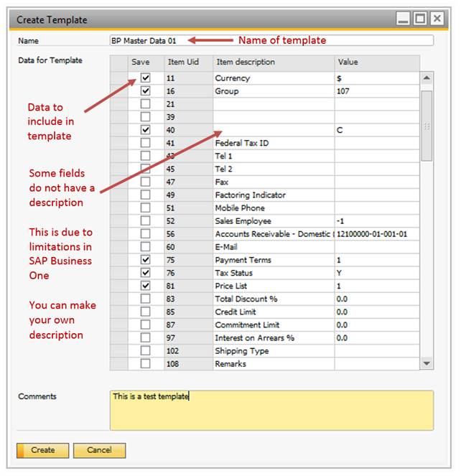
Task: Check Save for Credit Limit
Action: pyautogui.click(x=146, y=312)
